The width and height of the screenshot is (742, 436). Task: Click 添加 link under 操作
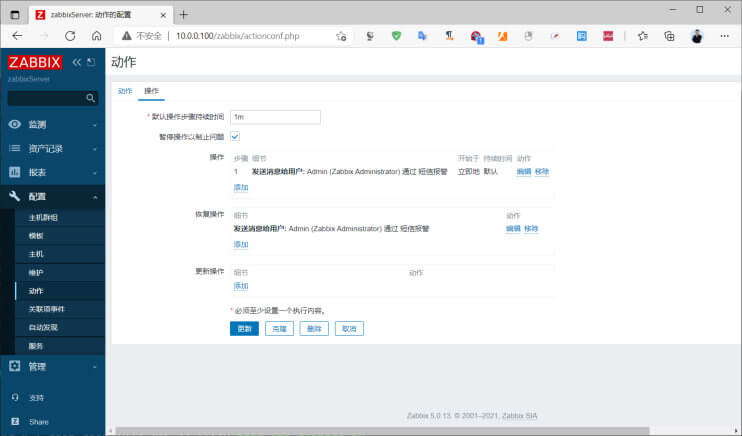(x=241, y=187)
